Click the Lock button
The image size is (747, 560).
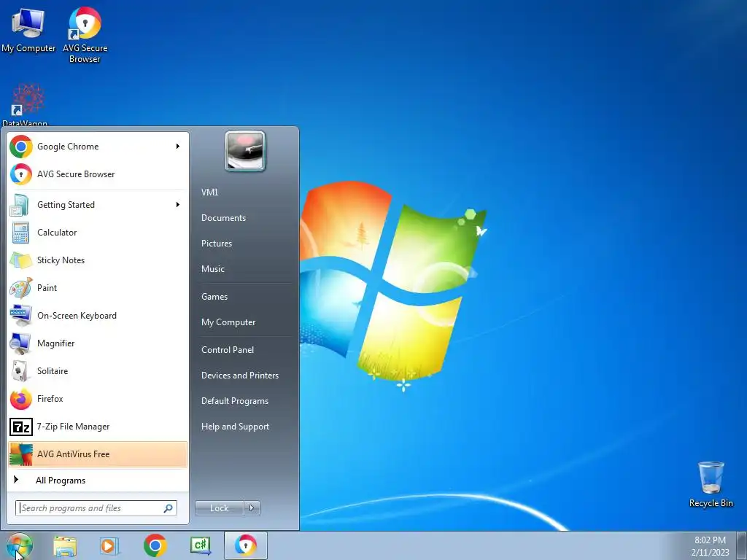(x=220, y=508)
